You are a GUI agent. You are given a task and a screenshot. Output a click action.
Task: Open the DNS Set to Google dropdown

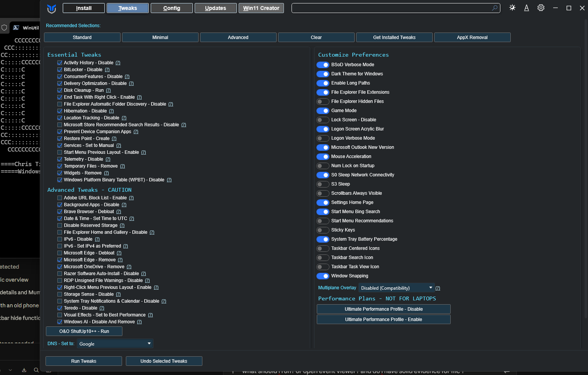[x=115, y=344]
